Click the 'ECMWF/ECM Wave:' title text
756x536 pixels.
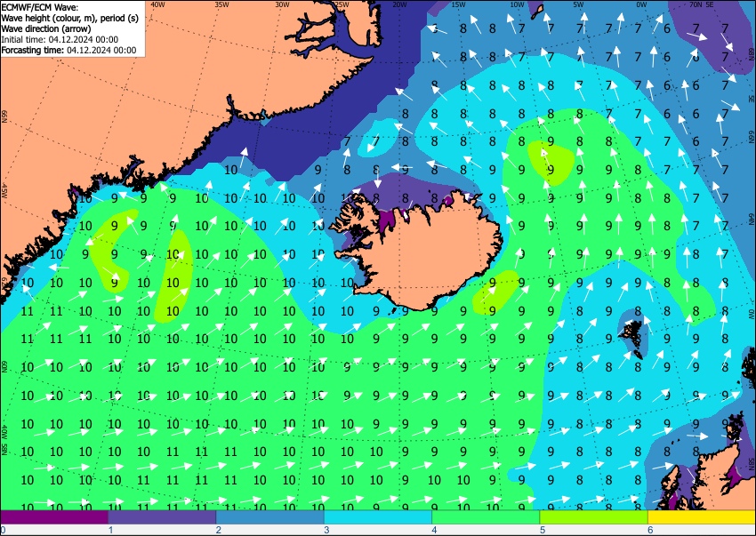(40, 8)
